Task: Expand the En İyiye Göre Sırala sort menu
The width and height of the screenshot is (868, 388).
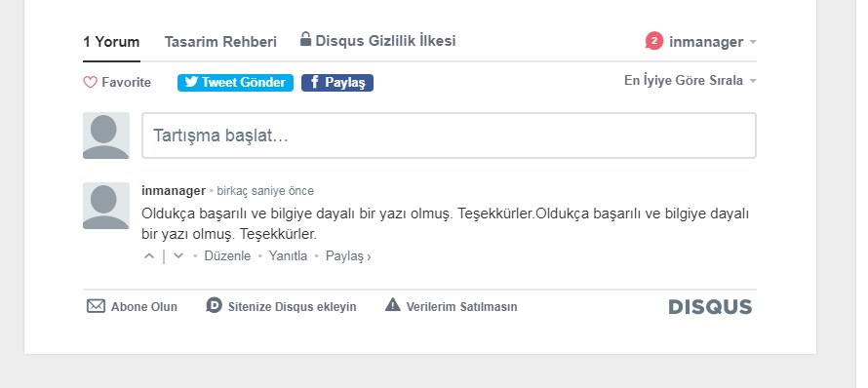Action: click(x=690, y=81)
